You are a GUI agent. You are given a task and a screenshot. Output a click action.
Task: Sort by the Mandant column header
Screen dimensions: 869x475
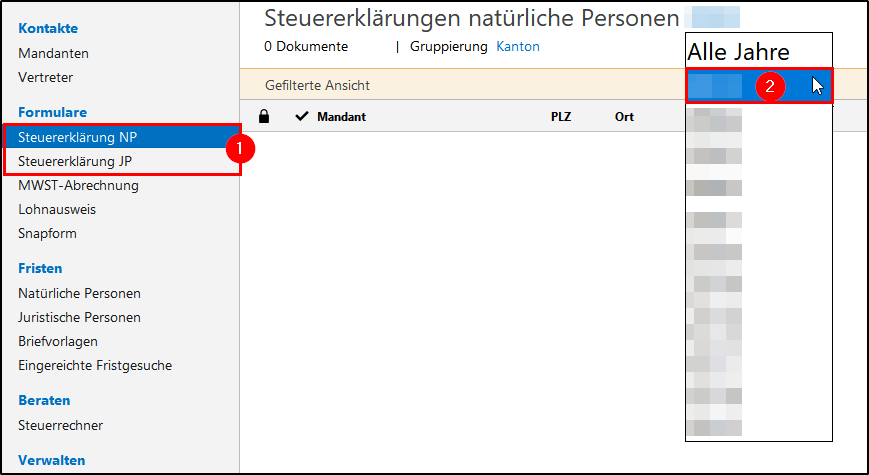[341, 117]
